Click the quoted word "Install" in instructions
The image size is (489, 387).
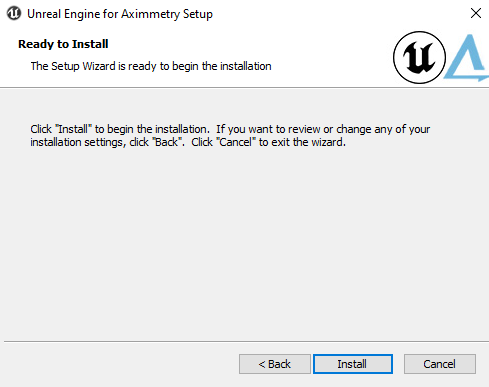coord(73,129)
